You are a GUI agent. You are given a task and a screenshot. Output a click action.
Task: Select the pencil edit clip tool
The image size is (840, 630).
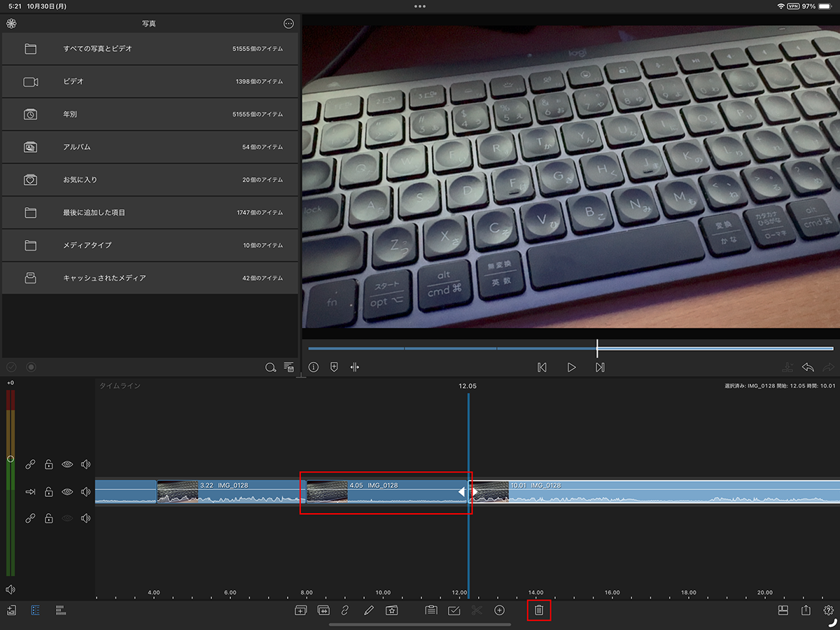pos(368,610)
